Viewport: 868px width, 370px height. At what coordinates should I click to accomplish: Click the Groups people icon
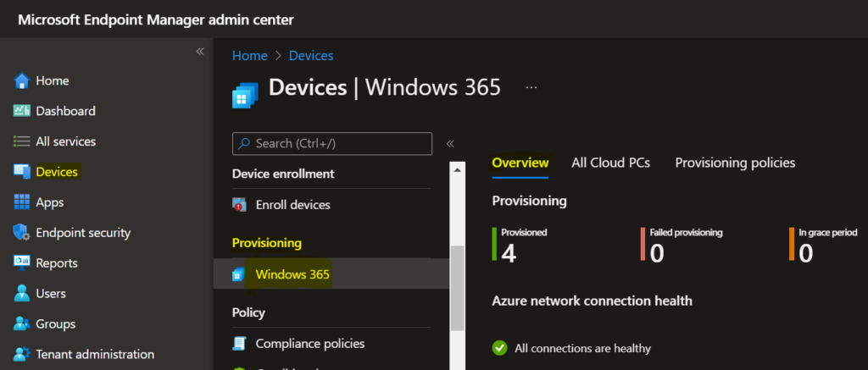click(x=21, y=323)
